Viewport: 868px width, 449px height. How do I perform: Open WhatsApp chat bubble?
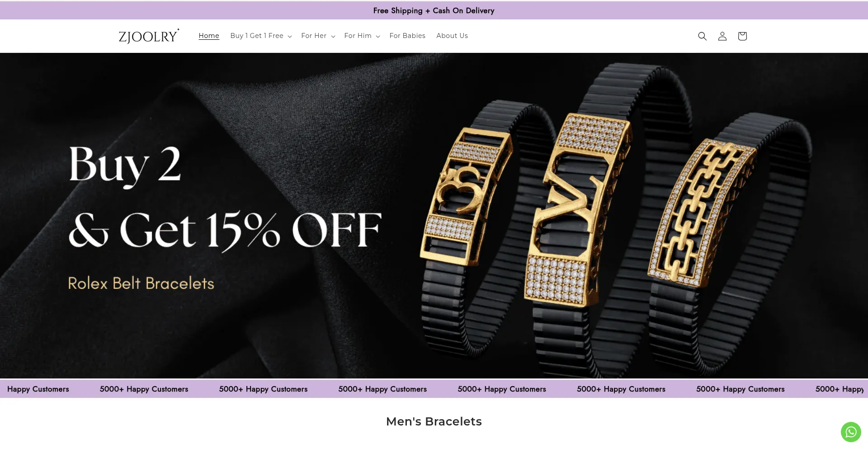(x=851, y=432)
